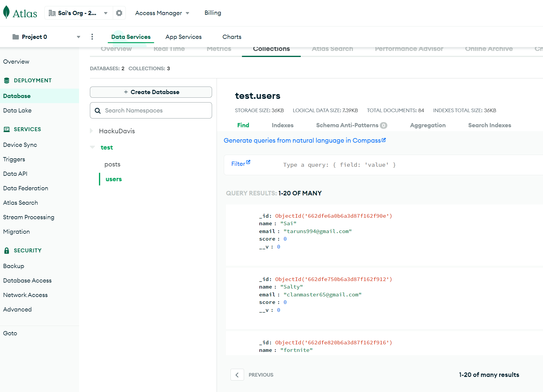Open Migration in the sidebar
This screenshot has height=392, width=543.
(x=17, y=232)
